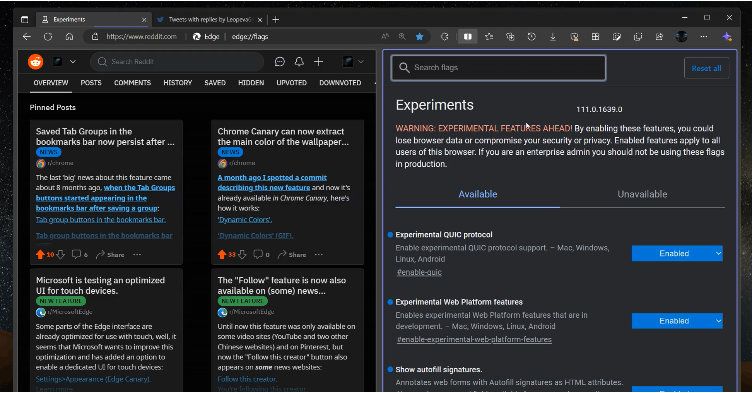Open Reddit HIDDEN tab
752x393 pixels.
coord(251,83)
